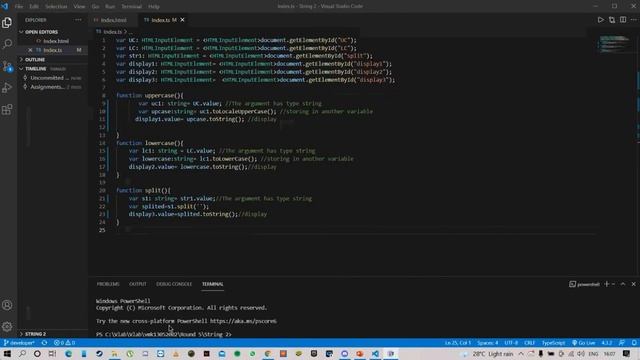The image size is (640, 360).
Task: Open the File menu
Action: 19,7
